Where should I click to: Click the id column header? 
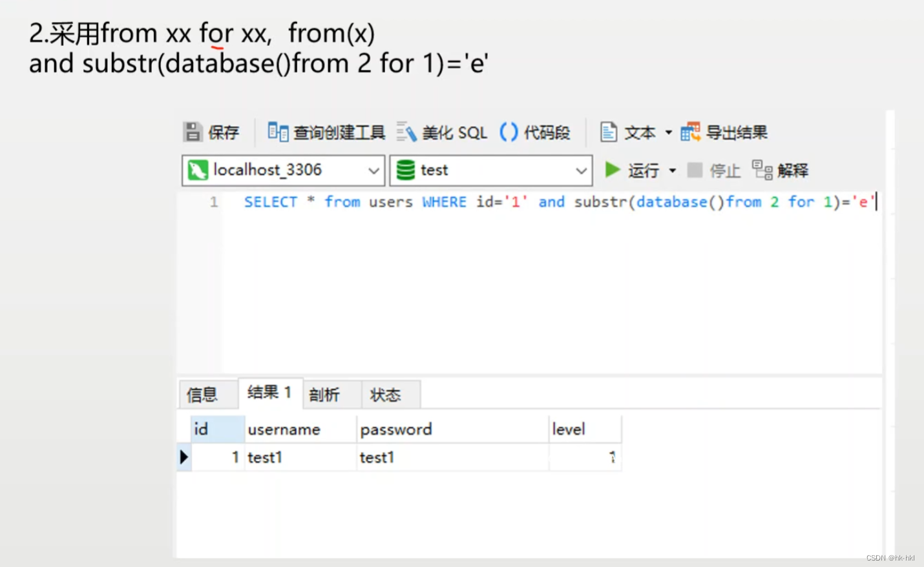[218, 429]
